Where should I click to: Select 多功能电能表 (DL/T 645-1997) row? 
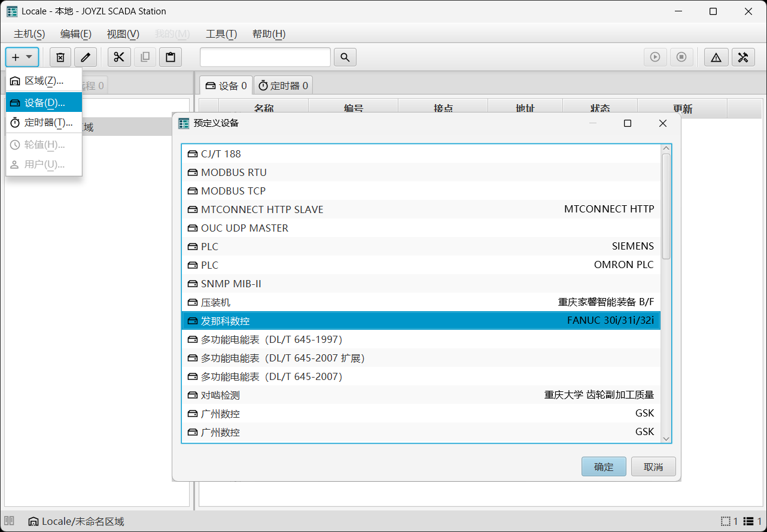(x=421, y=339)
